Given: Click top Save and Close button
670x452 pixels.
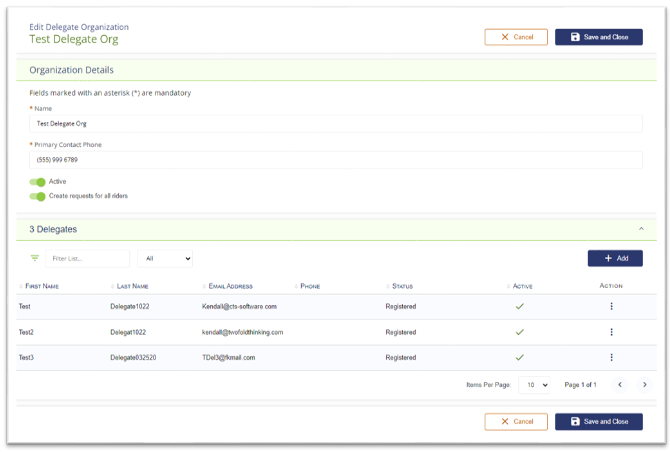Looking at the screenshot, I should (599, 37).
